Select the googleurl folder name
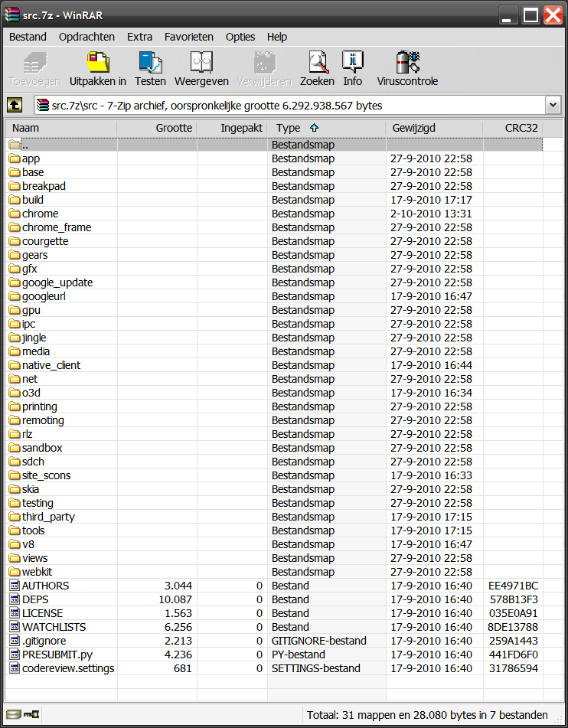 click(x=44, y=296)
